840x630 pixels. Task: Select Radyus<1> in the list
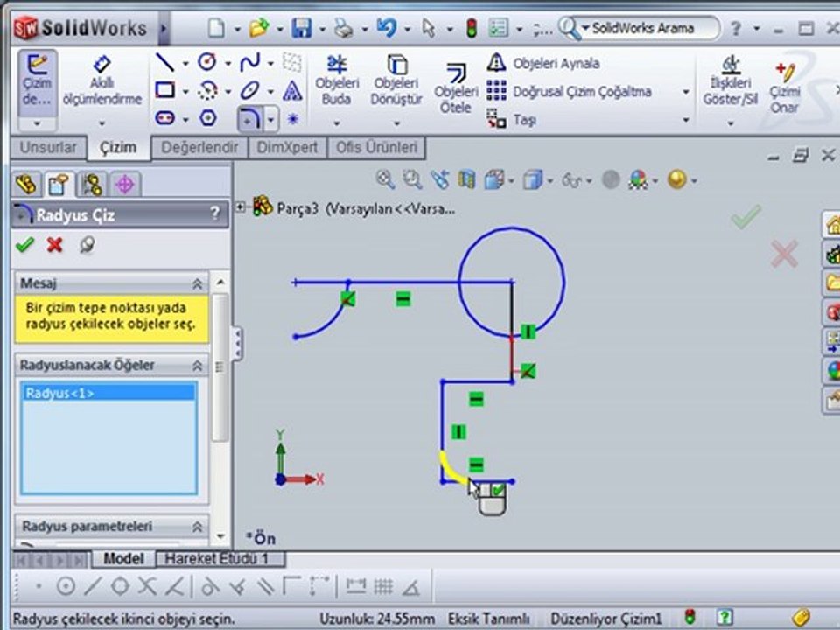[x=109, y=393]
